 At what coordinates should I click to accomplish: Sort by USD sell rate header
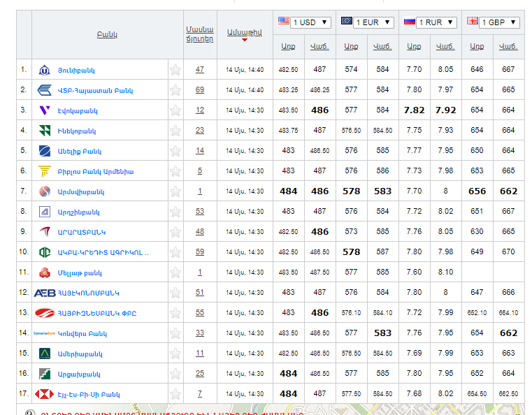[x=319, y=46]
